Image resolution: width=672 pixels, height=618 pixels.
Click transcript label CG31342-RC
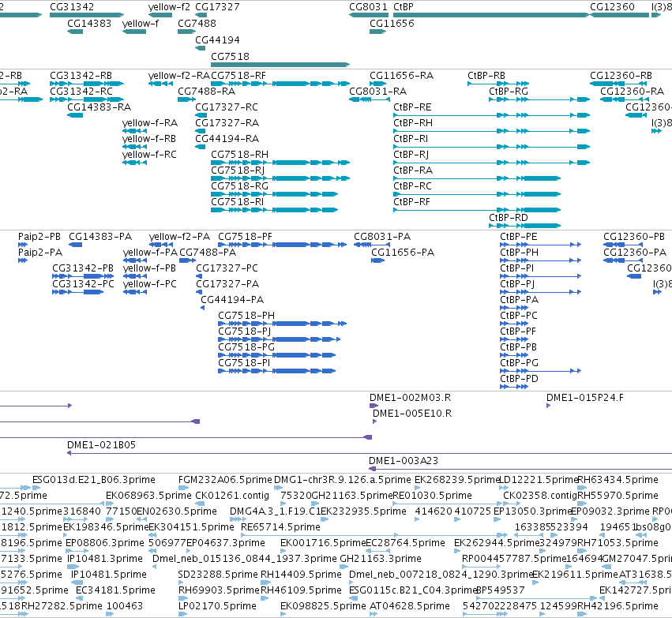81,92
